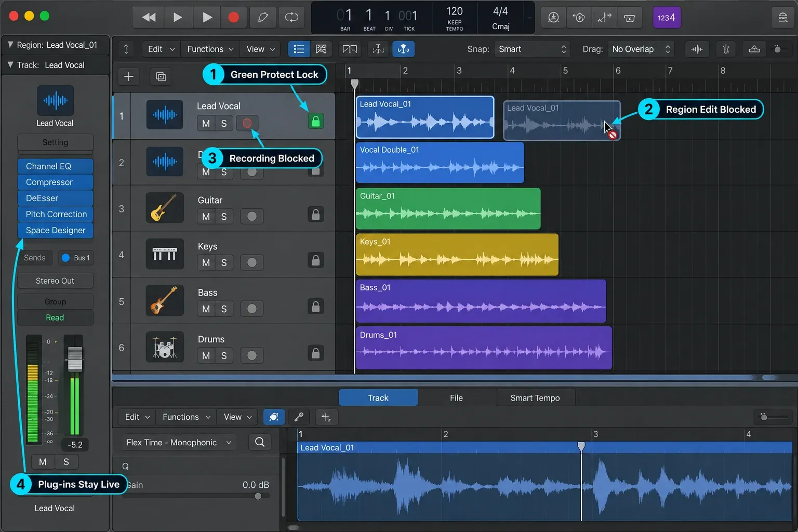Open the Space Designer plug-in slot
This screenshot has width=798, height=532.
(x=56, y=230)
